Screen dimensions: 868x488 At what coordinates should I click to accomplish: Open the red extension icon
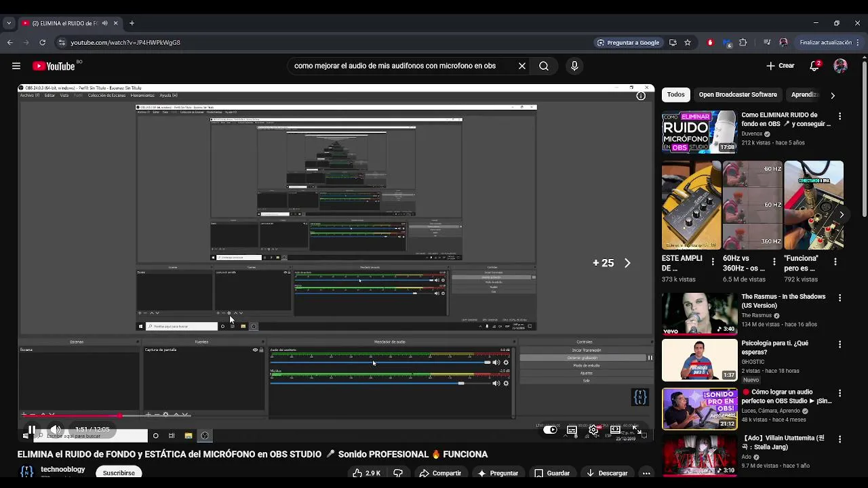[710, 42]
